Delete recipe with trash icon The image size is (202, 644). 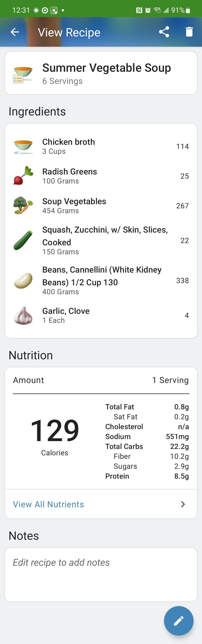coord(189,32)
